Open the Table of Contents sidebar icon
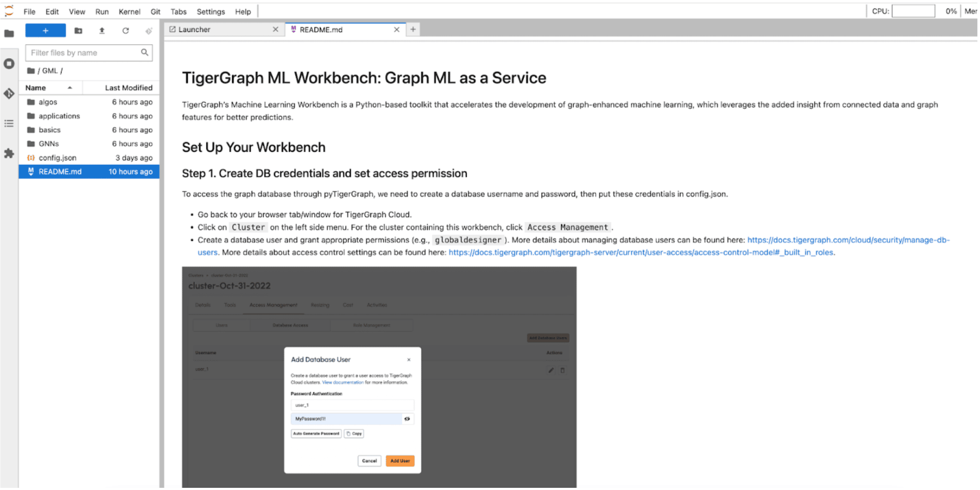 (9, 124)
